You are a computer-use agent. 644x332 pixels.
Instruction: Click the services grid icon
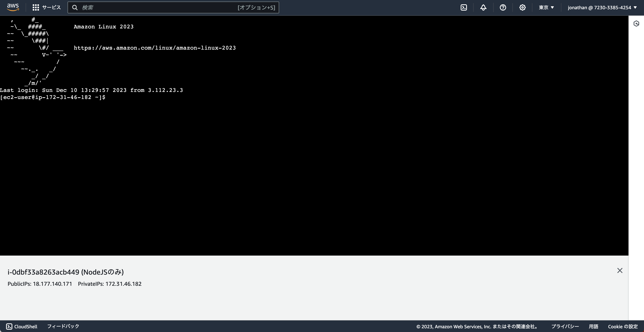tap(36, 7)
